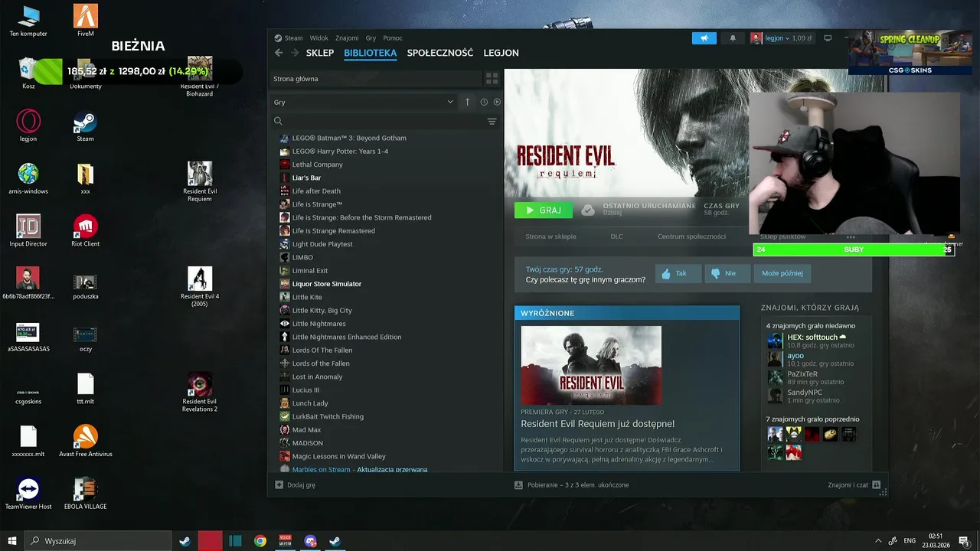Click the Wyszukaj taskbar search box
The image size is (980, 551).
(x=97, y=541)
